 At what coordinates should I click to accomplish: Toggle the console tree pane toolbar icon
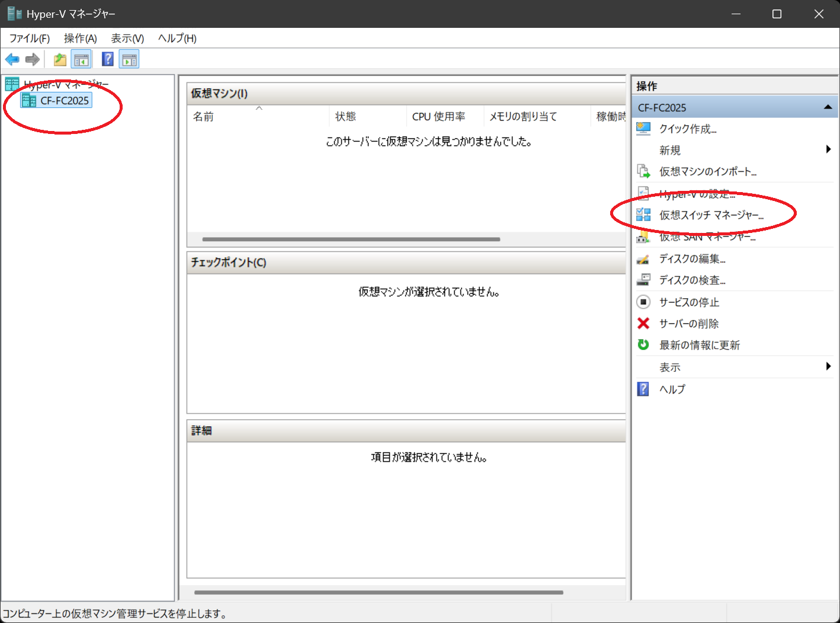point(81,59)
